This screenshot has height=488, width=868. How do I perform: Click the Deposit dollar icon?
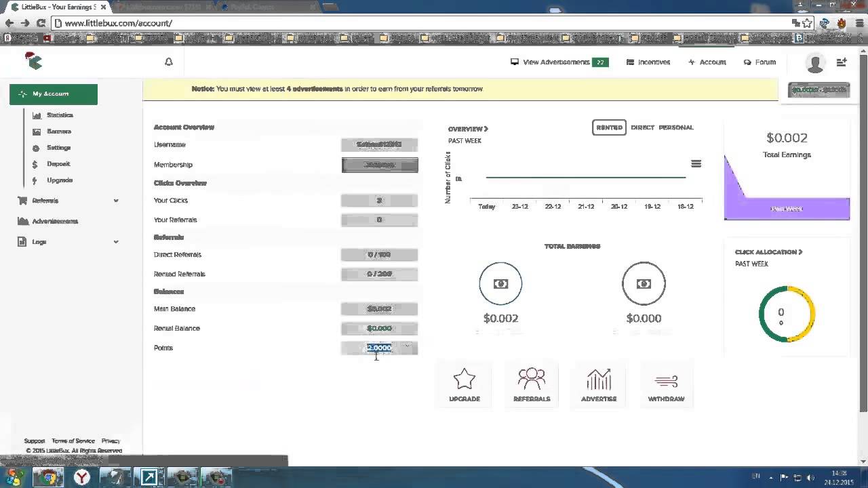coord(35,164)
